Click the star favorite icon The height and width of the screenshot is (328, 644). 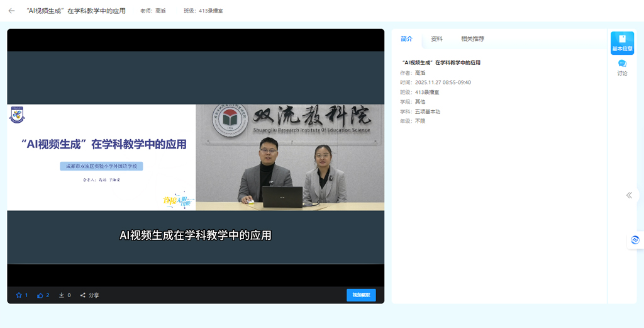[x=19, y=295]
